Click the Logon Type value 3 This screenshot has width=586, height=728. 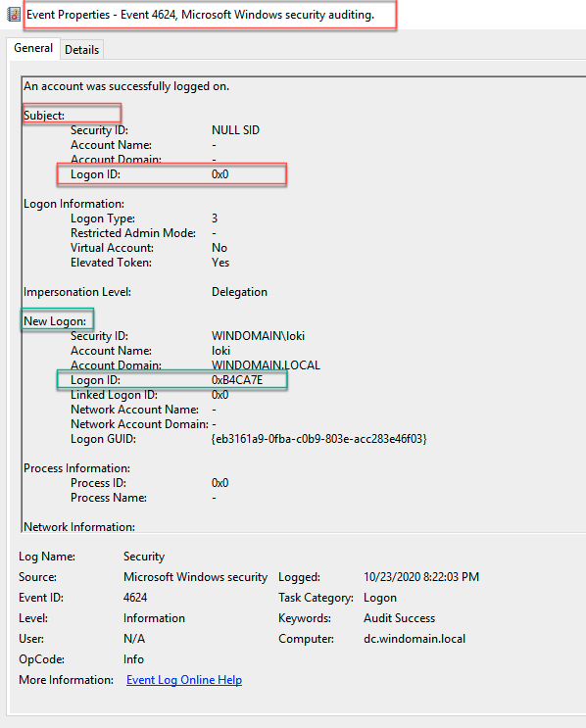click(215, 218)
